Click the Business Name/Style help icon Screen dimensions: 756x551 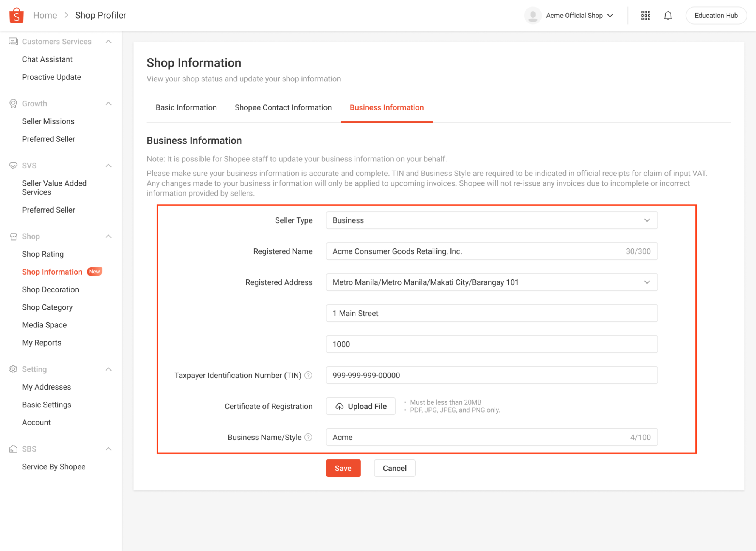(x=309, y=437)
